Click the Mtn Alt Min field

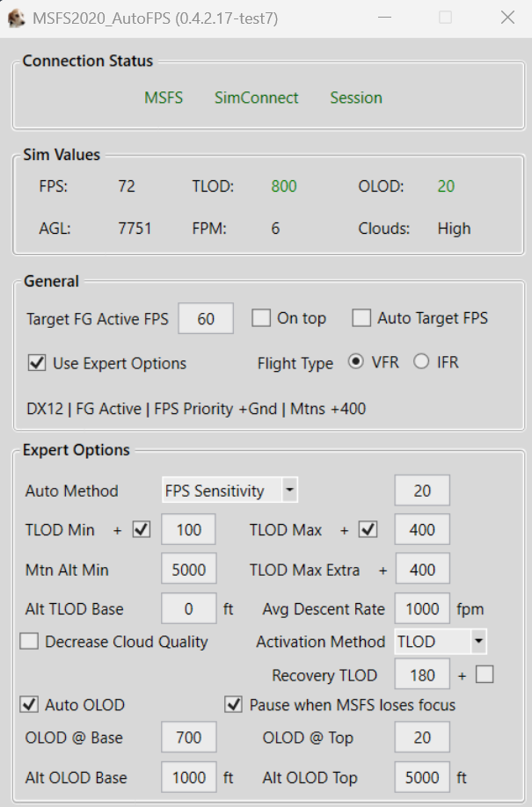[188, 570]
